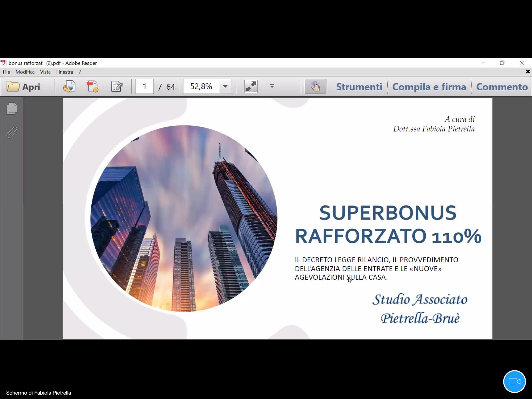Image resolution: width=532 pixels, height=399 pixels.
Task: Click the convert PDF online icon
Action: click(69, 87)
